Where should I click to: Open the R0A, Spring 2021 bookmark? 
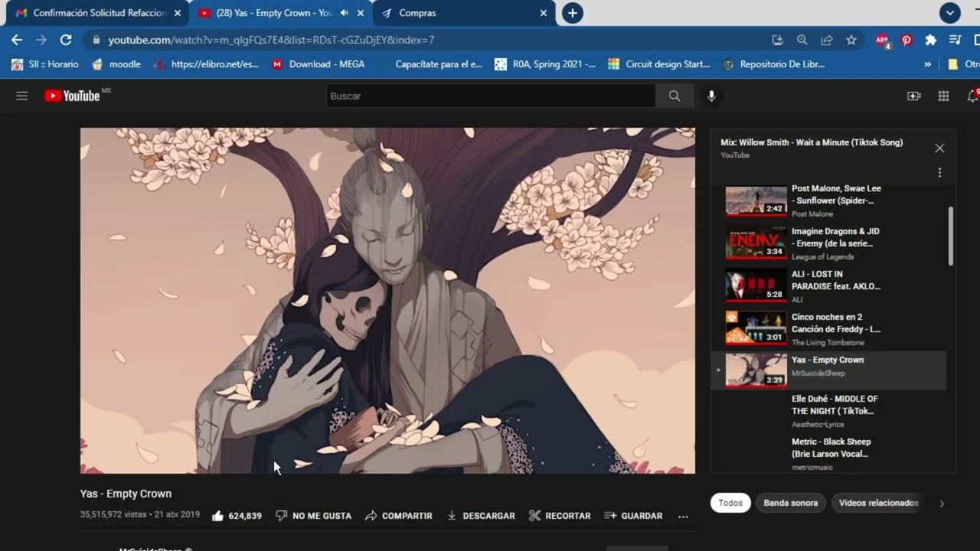point(544,64)
